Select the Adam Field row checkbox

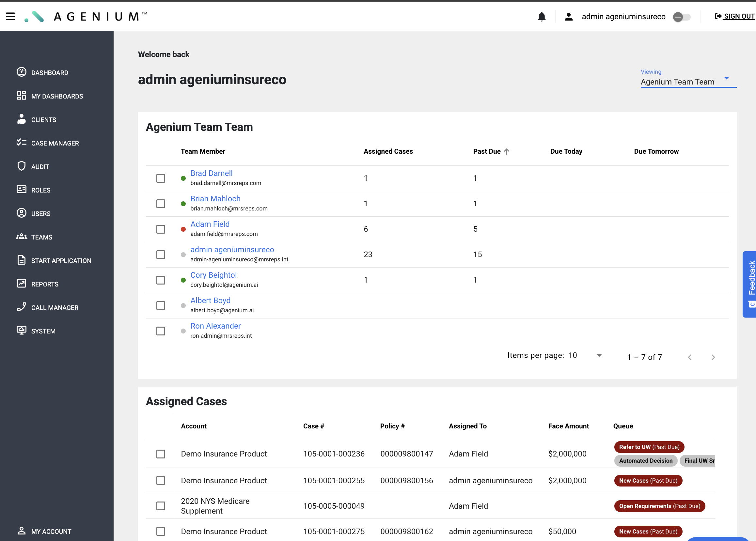pos(161,229)
